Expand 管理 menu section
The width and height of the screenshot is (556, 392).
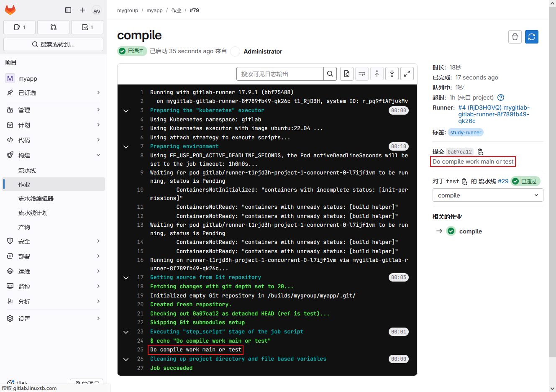[x=53, y=110]
